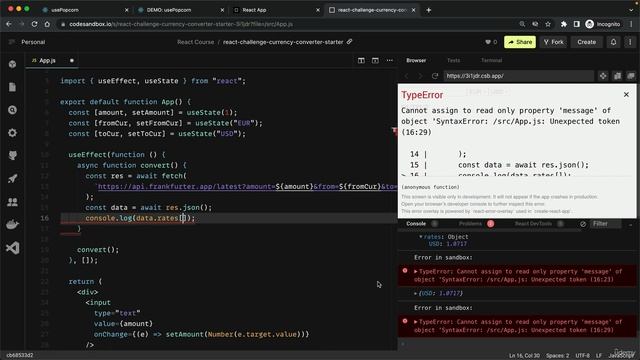The height and width of the screenshot is (360, 640).
Task: Click the console Filter input
Action: (606, 224)
